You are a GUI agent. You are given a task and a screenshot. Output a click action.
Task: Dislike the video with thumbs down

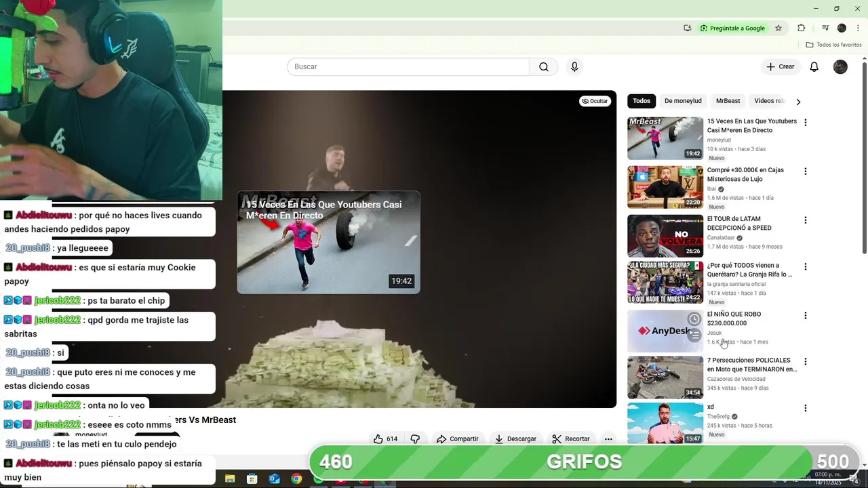click(415, 439)
